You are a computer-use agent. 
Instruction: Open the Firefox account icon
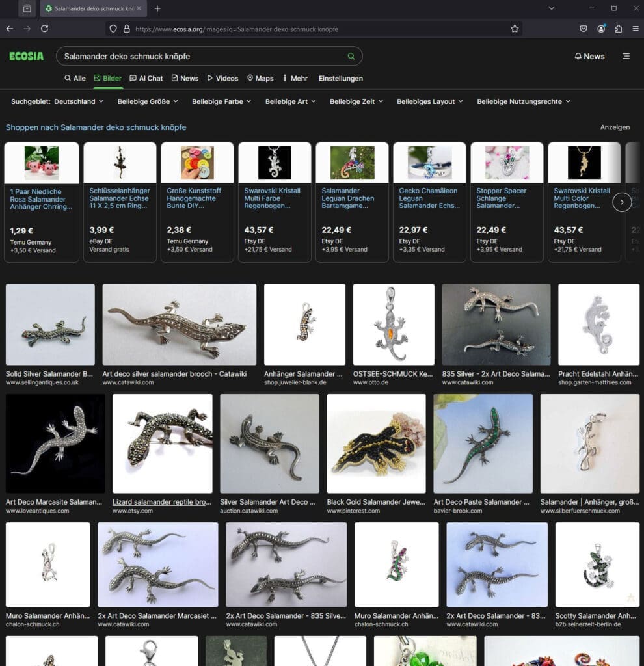[601, 29]
